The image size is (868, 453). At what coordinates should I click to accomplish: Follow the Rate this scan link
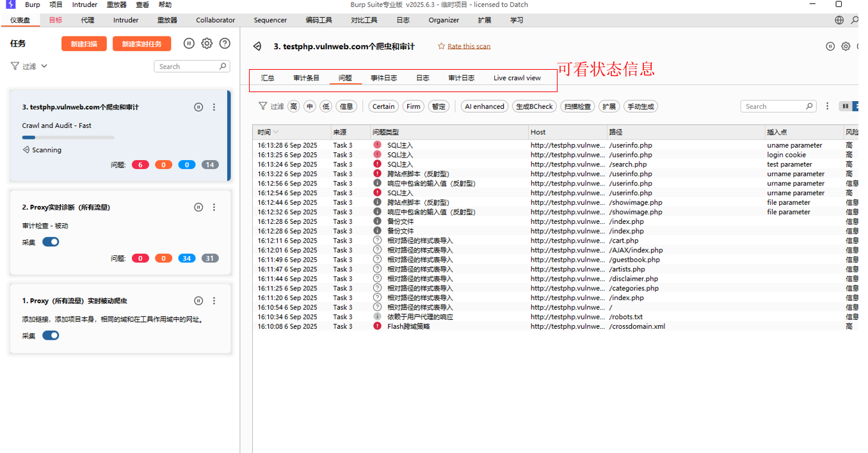pos(469,46)
